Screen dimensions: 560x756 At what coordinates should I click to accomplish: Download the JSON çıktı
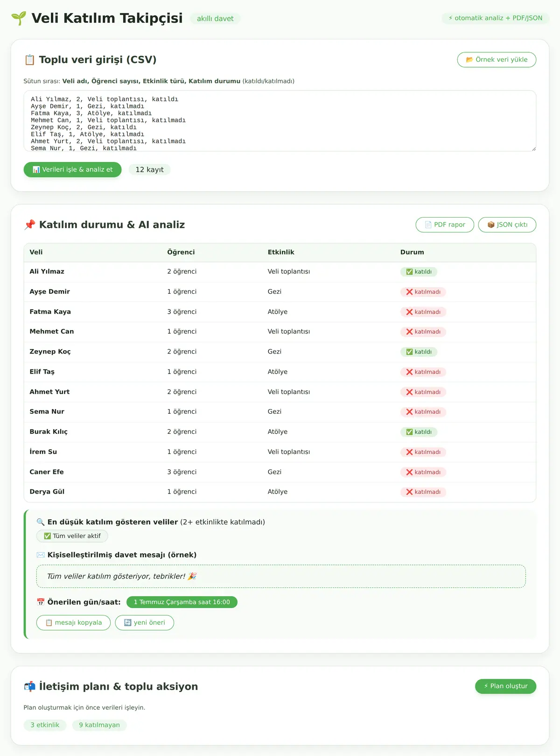[x=507, y=225]
